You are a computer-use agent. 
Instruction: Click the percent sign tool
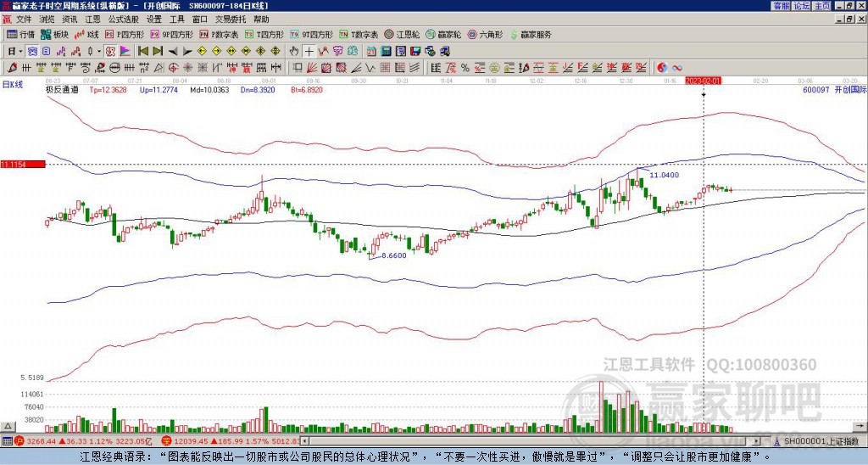pyautogui.click(x=465, y=68)
